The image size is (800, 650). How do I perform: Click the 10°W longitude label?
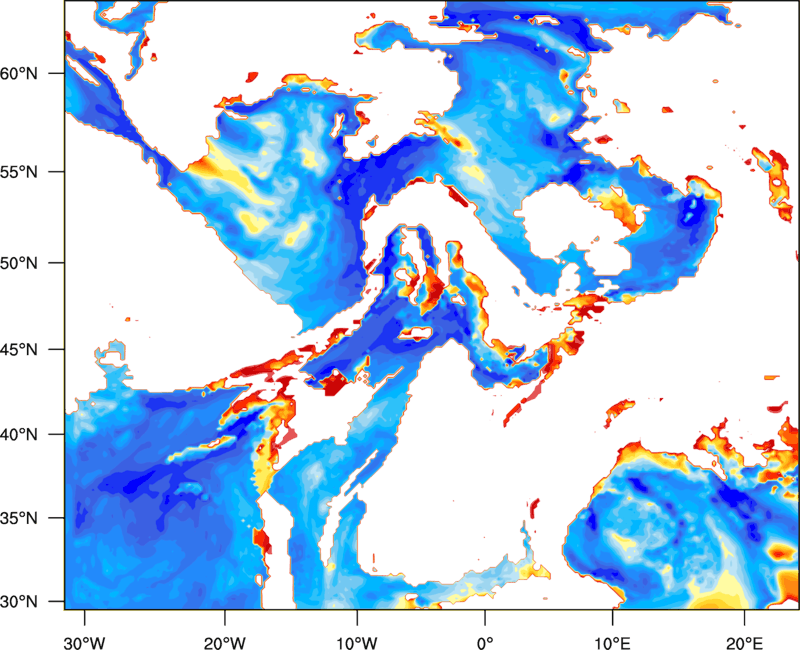pyautogui.click(x=357, y=643)
